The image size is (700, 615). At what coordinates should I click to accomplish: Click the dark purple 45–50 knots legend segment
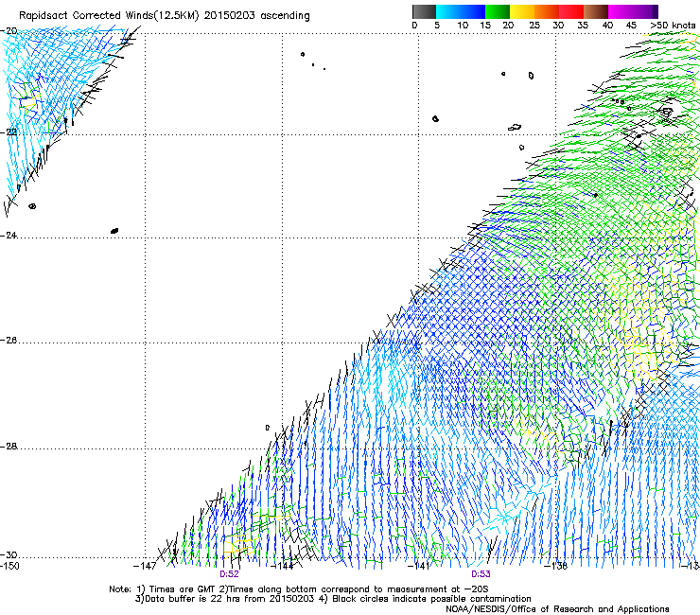pyautogui.click(x=645, y=11)
